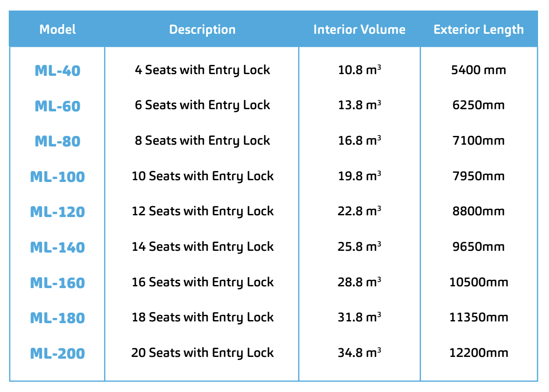Select the Interior Volume column header
549x392 pixels.
359,29
